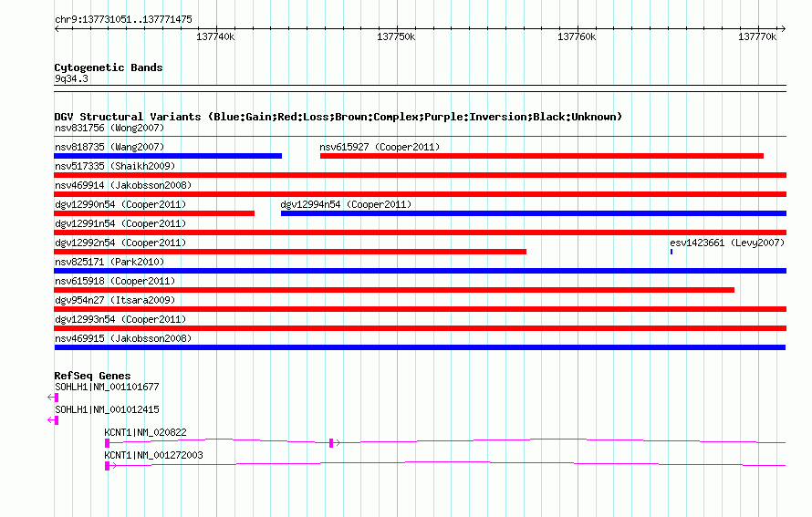Click the DGV Structural Variants track title
Image resolution: width=812 pixels, height=517 pixels.
pyautogui.click(x=338, y=117)
